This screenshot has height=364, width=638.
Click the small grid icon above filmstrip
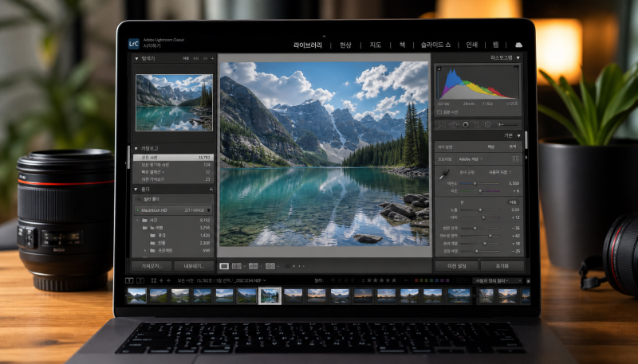pyautogui.click(x=154, y=280)
